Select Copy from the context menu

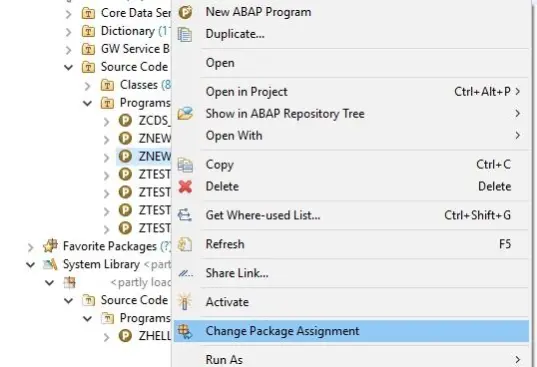pyautogui.click(x=351, y=165)
